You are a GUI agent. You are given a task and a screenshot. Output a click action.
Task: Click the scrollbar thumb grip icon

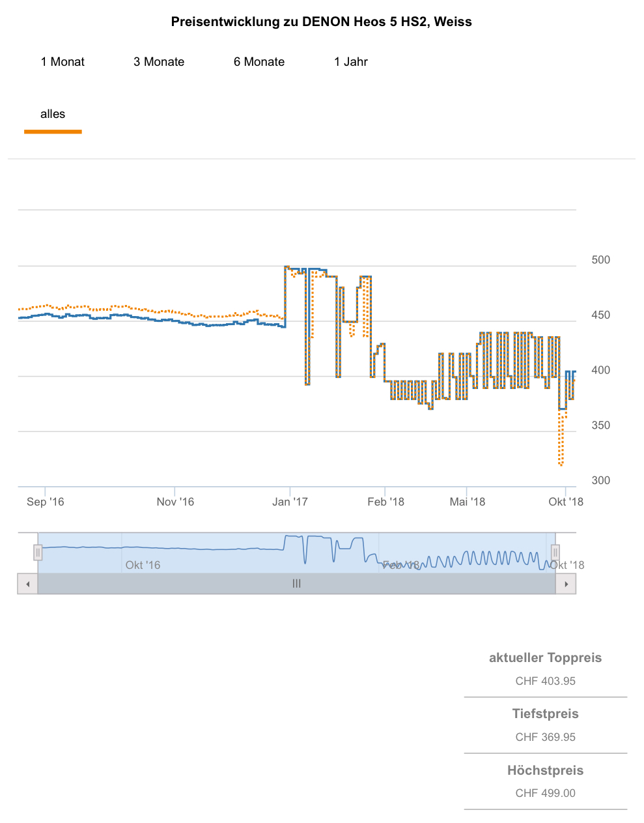[x=296, y=584]
